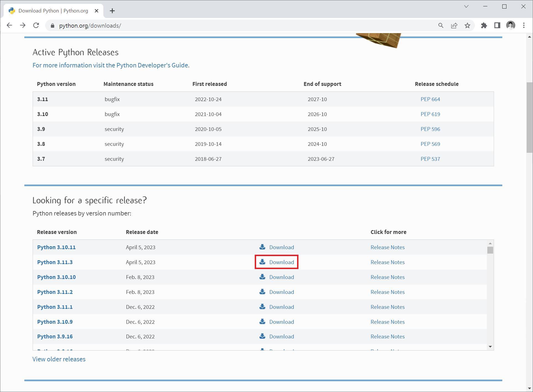Click the download icon for Python 3.11.3

(x=262, y=262)
